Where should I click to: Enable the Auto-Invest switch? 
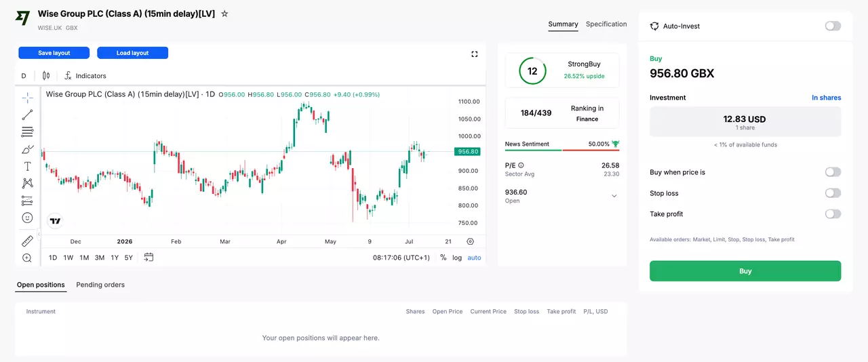(x=833, y=26)
